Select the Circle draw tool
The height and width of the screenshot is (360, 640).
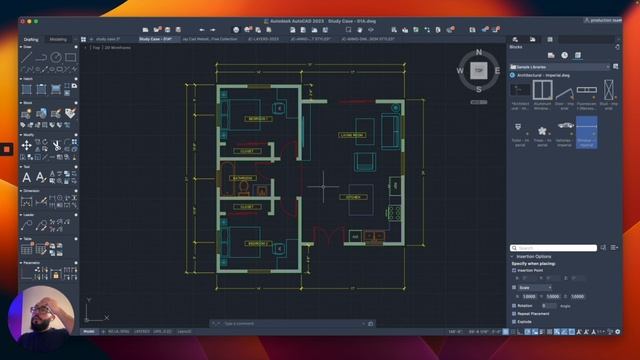coord(56,58)
